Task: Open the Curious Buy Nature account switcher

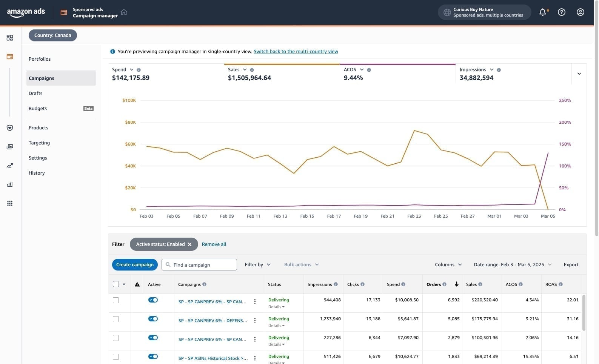Action: (x=484, y=12)
